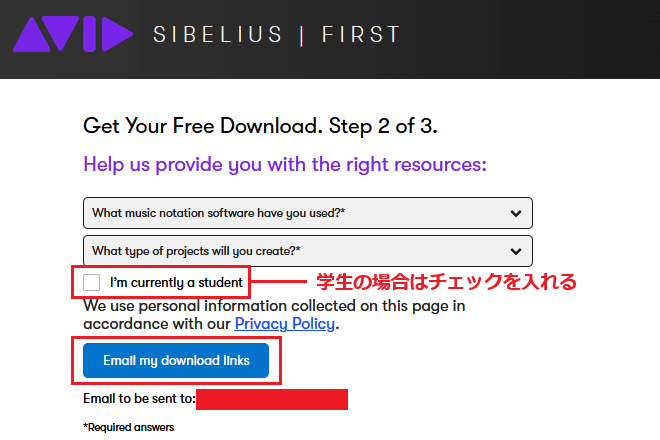Click the "I'm currently a student" label
This screenshot has height=440, width=660.
[176, 283]
